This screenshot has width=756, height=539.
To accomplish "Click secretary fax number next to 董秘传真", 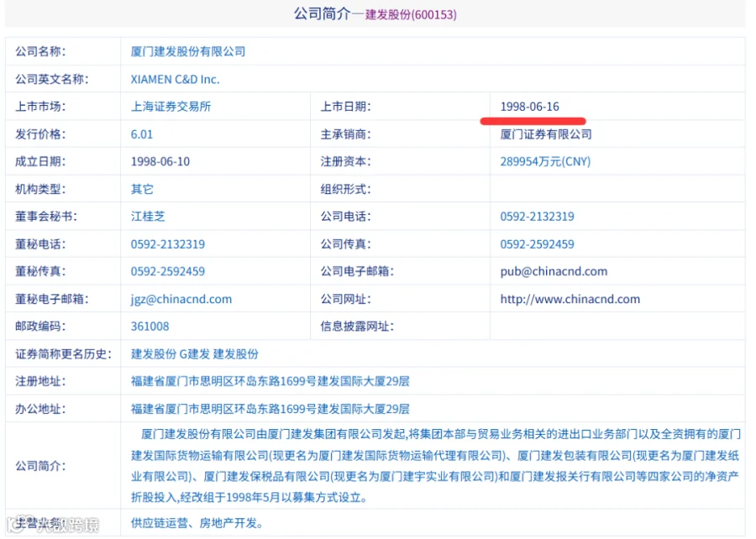I will tap(168, 271).
